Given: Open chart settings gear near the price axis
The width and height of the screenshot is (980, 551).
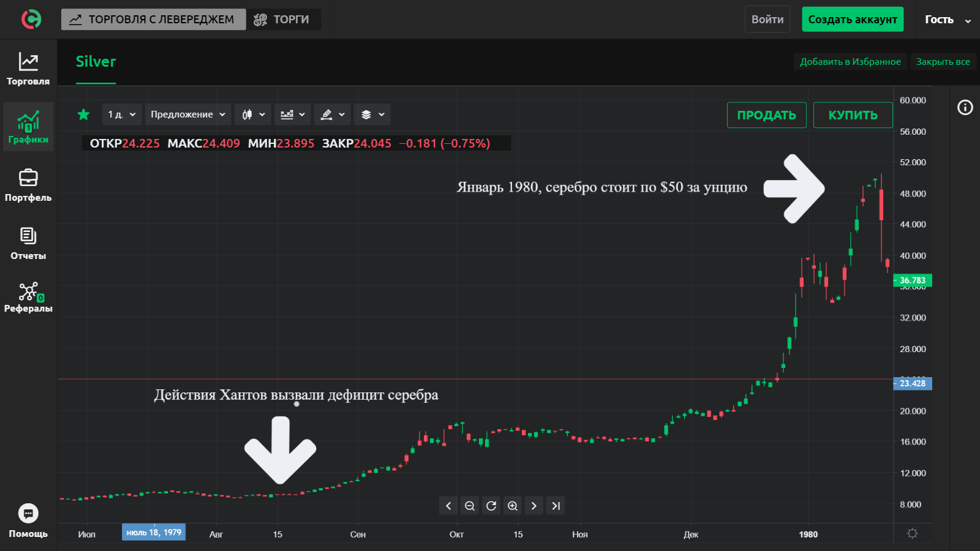Looking at the screenshot, I should coord(912,533).
